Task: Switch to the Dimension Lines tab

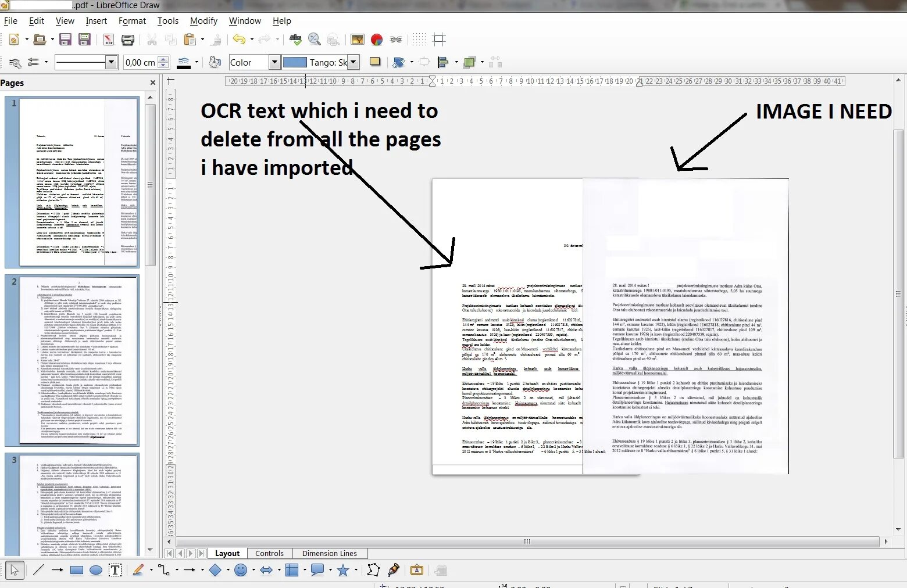Action: click(330, 553)
